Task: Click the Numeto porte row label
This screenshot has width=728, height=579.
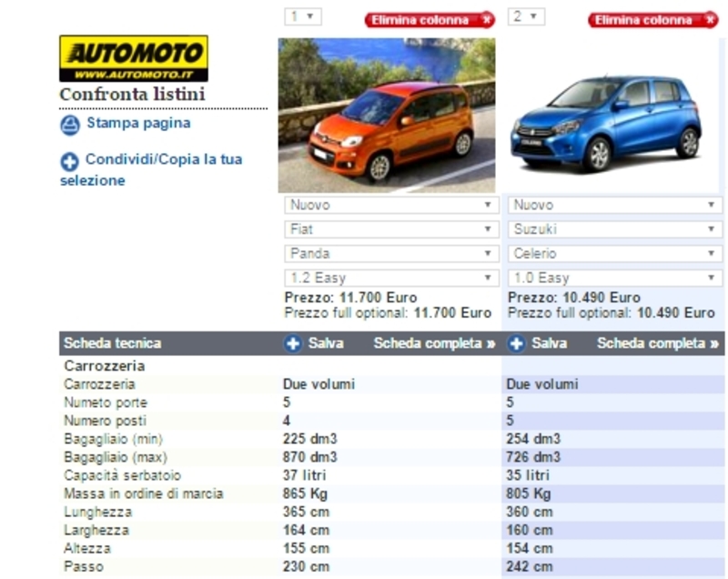Action: click(x=106, y=402)
